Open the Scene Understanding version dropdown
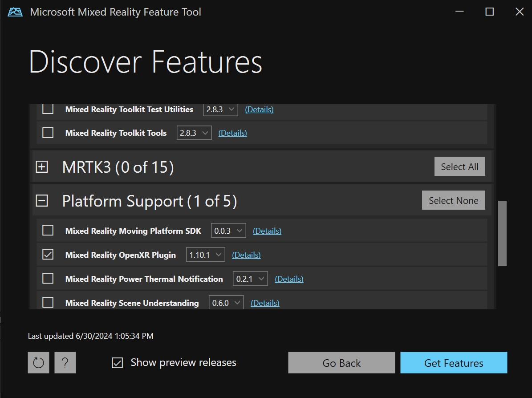532x398 pixels. [x=226, y=302]
